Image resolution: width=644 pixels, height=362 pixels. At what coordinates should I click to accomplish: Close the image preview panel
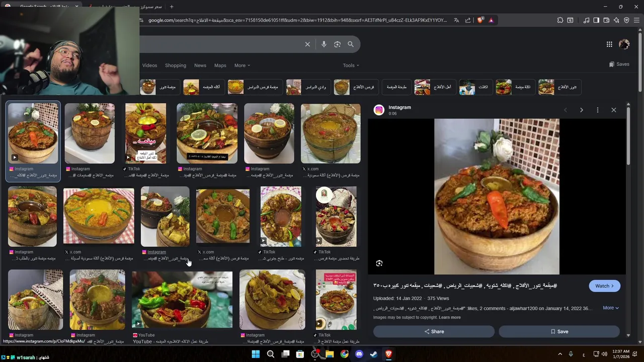coord(613,110)
